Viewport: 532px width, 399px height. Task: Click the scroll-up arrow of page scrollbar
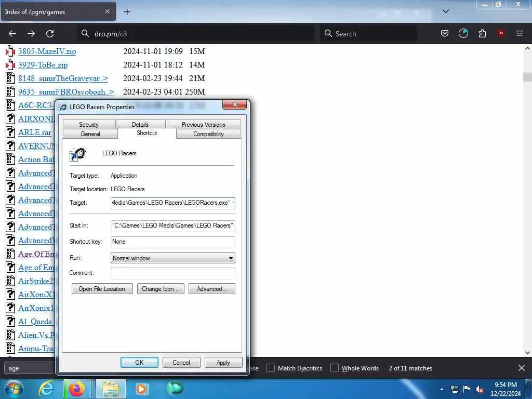527,48
